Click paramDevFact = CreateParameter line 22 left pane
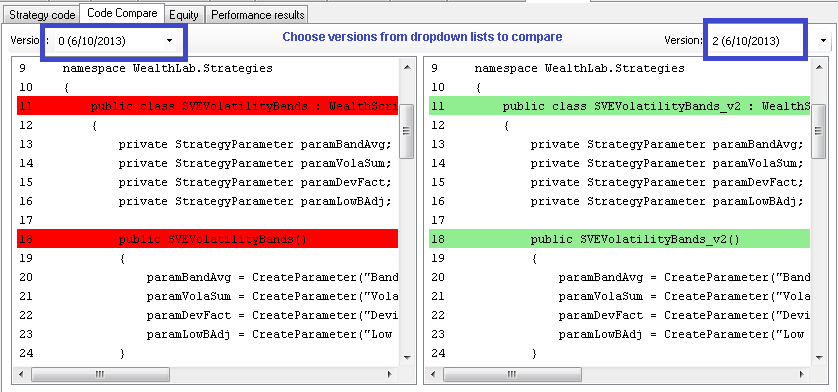Screen dimensions: 838x392 [x=273, y=315]
